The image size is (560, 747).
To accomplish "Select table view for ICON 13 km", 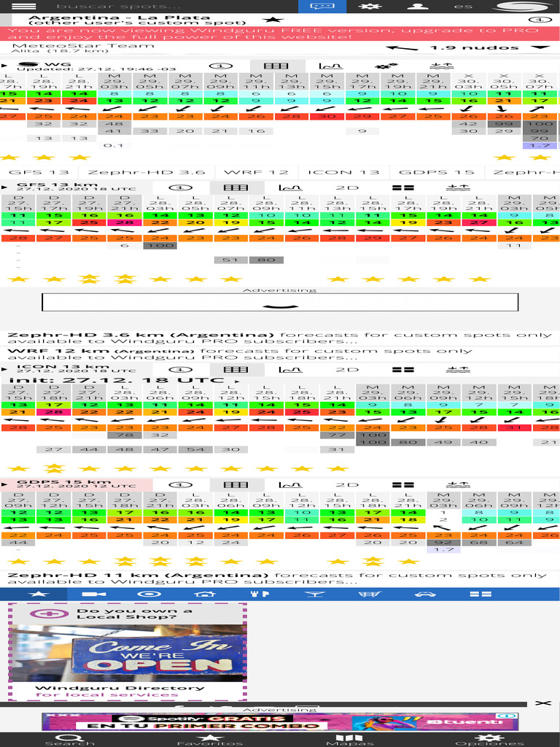I will click(x=236, y=370).
